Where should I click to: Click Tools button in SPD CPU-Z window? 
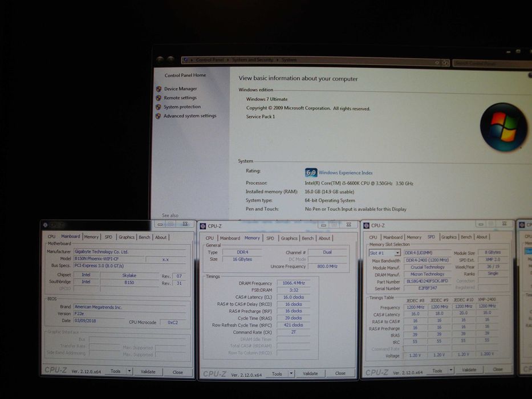[x=437, y=371]
